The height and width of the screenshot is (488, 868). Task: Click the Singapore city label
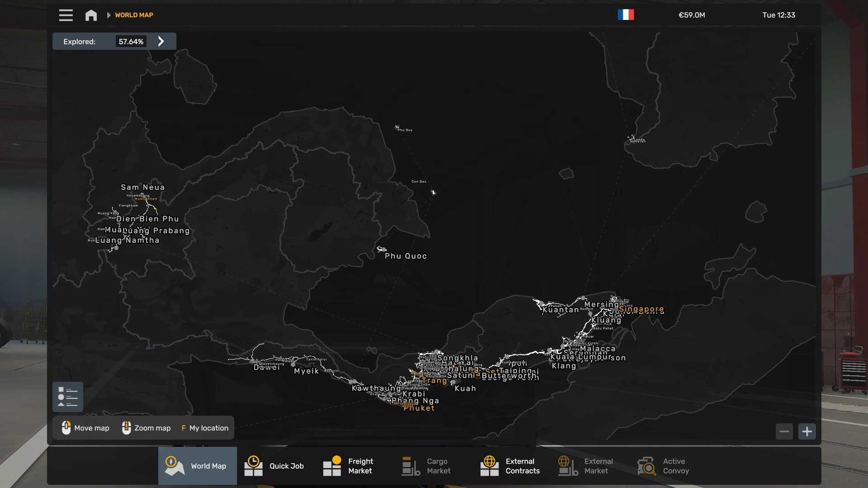click(641, 309)
